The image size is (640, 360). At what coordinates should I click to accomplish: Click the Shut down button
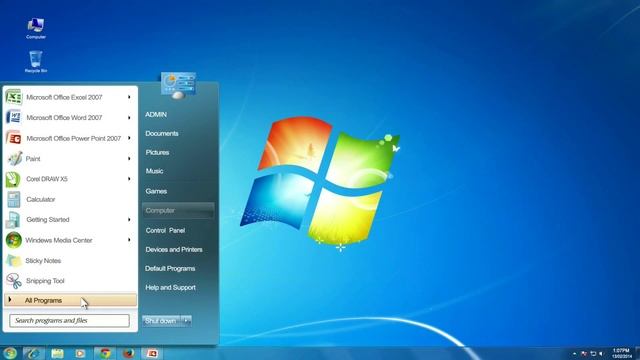(161, 321)
